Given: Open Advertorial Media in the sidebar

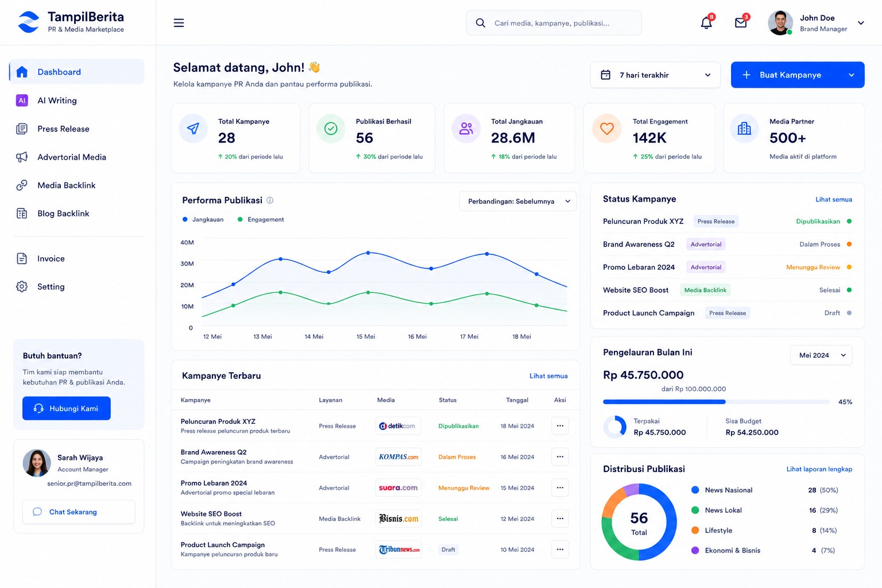Looking at the screenshot, I should (x=77, y=157).
